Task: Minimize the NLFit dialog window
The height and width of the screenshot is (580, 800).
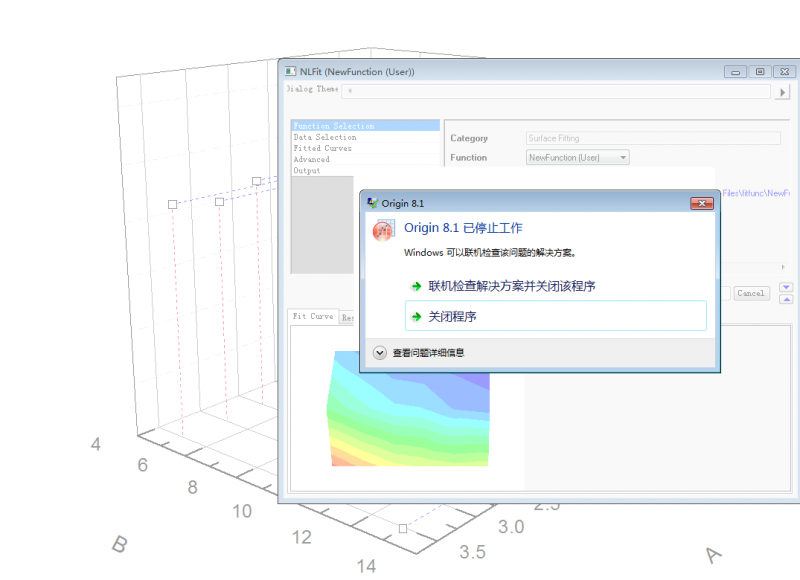Action: [x=735, y=72]
